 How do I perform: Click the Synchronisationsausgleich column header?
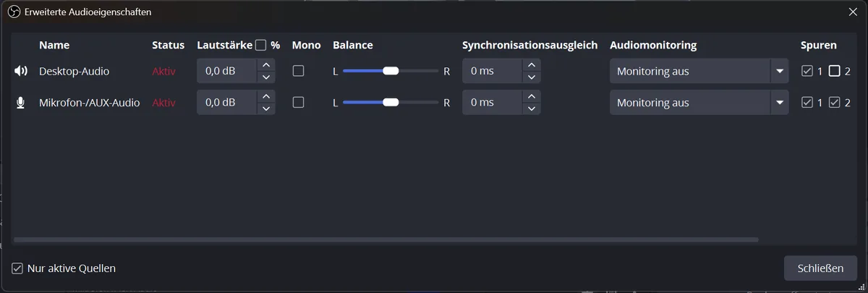click(x=530, y=45)
